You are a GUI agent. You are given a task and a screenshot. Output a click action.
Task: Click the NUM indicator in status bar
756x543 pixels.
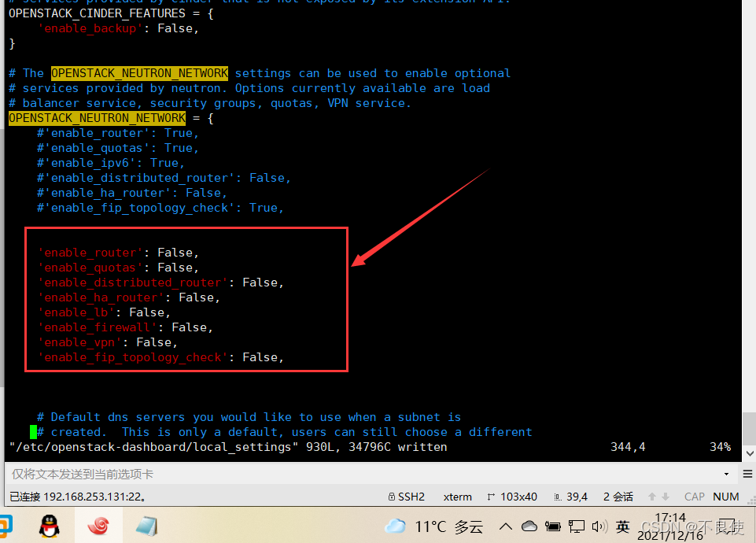pos(725,497)
